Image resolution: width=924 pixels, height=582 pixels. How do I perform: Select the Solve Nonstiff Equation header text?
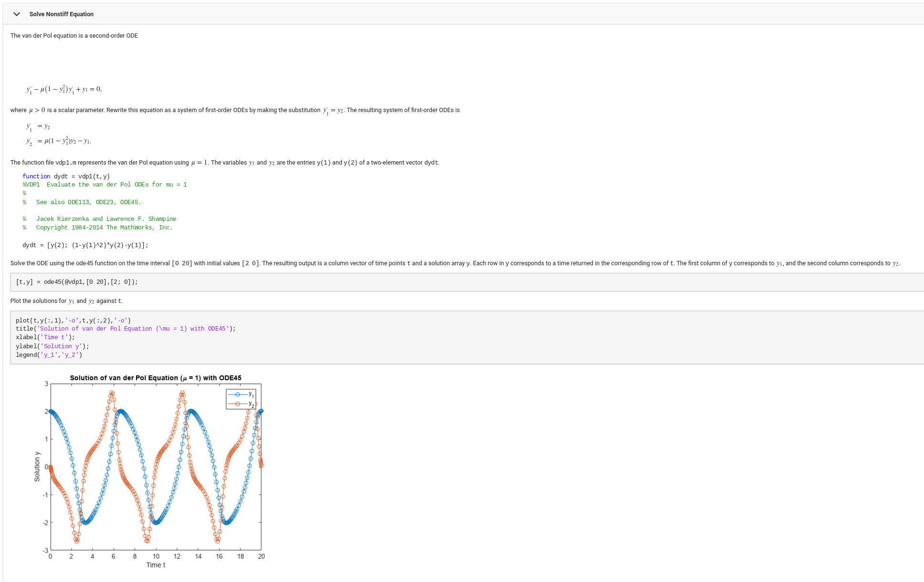(x=62, y=14)
